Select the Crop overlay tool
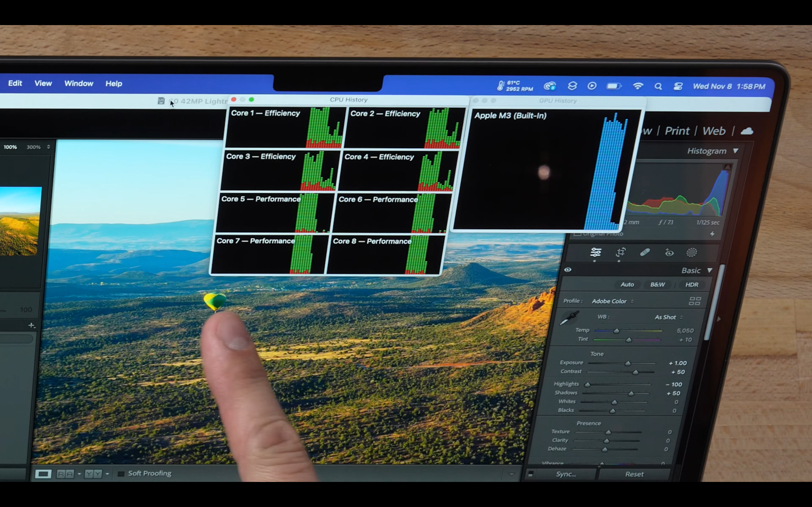Image resolution: width=812 pixels, height=507 pixels. click(x=621, y=252)
